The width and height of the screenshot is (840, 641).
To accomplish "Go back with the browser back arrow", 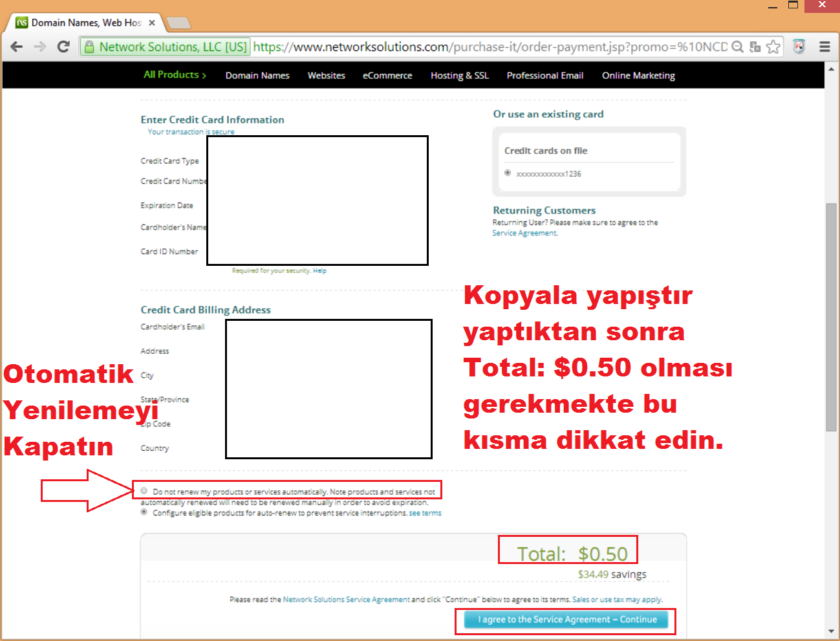I will point(17,47).
